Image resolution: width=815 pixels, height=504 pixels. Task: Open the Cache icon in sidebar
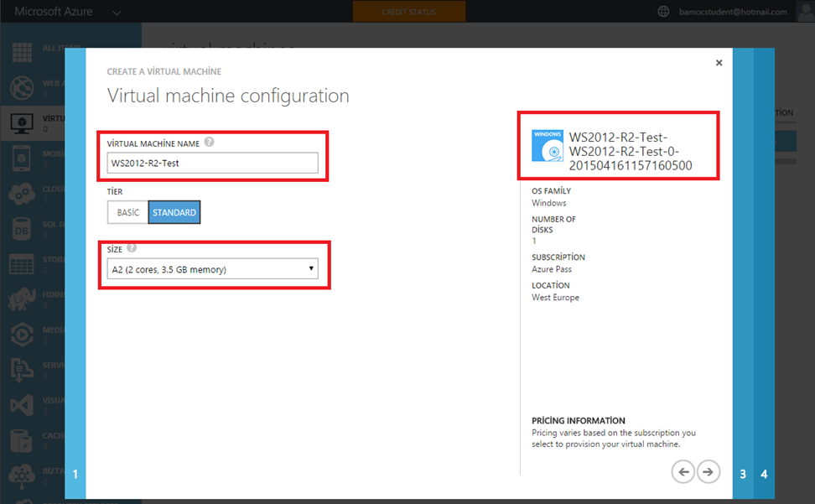tap(22, 440)
